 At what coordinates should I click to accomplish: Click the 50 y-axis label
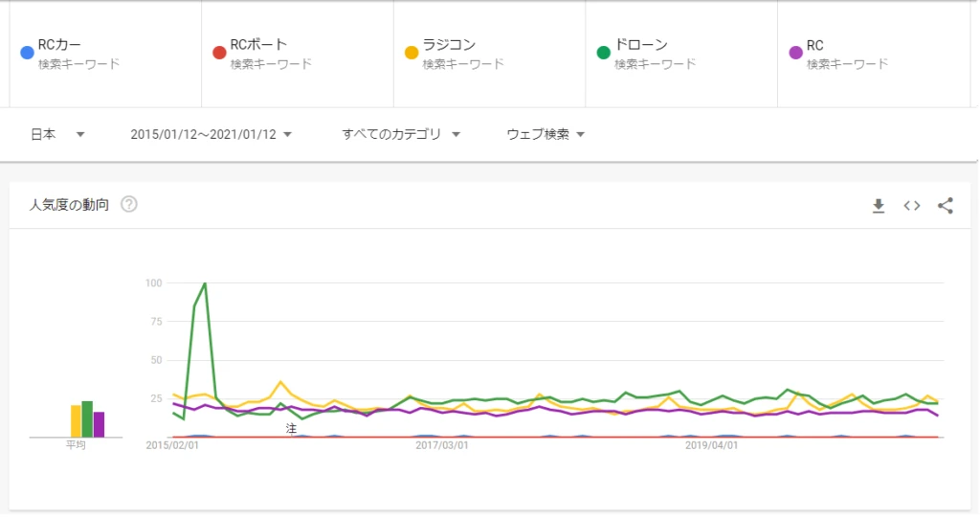point(156,360)
